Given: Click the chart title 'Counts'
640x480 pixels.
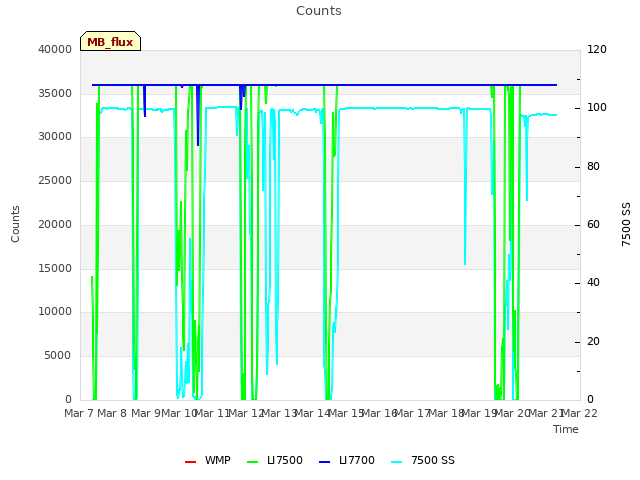Looking at the screenshot, I should point(319,11).
